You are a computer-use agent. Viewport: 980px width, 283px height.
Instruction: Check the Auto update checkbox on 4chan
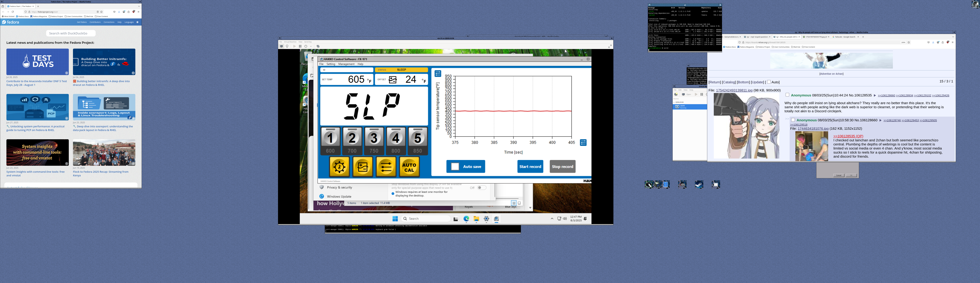click(x=769, y=82)
